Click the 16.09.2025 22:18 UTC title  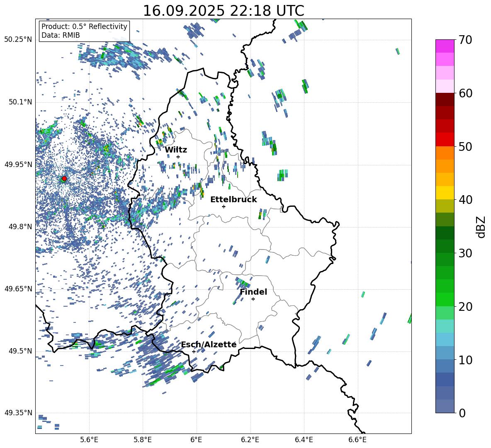coord(223,11)
